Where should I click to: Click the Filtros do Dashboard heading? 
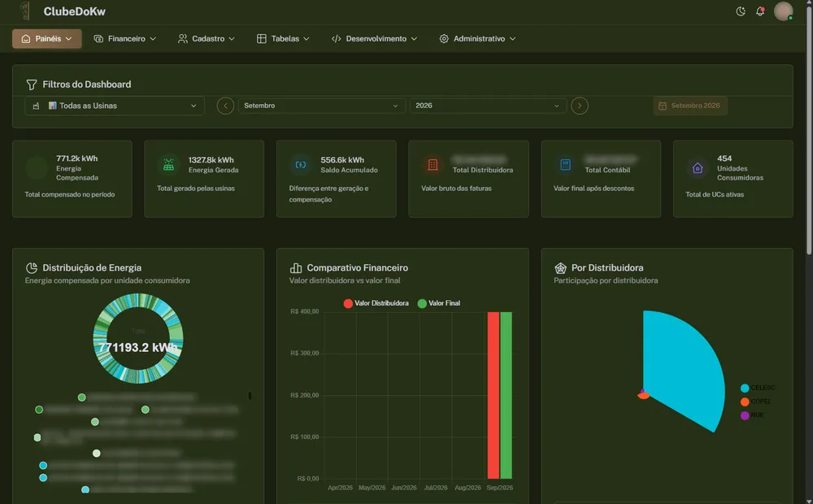[87, 85]
